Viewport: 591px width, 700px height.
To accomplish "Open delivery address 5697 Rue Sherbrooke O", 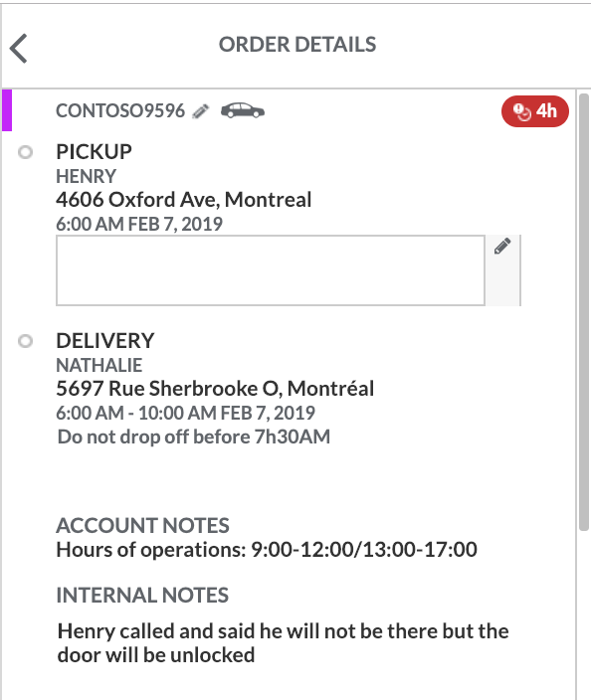I will [215, 389].
